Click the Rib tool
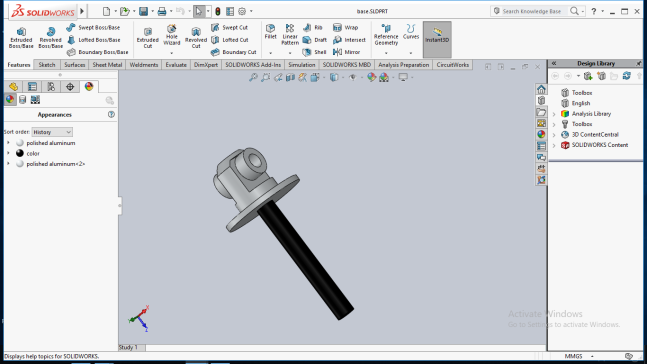 click(312, 28)
